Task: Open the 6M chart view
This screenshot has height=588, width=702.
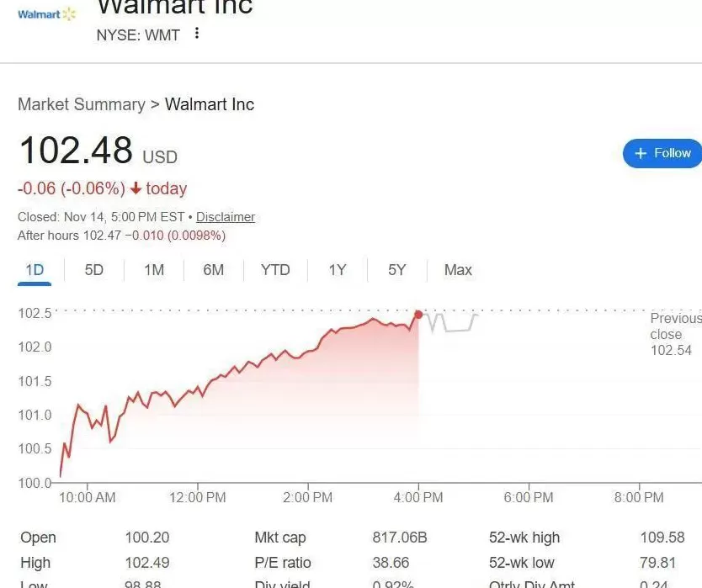Action: coord(214,270)
